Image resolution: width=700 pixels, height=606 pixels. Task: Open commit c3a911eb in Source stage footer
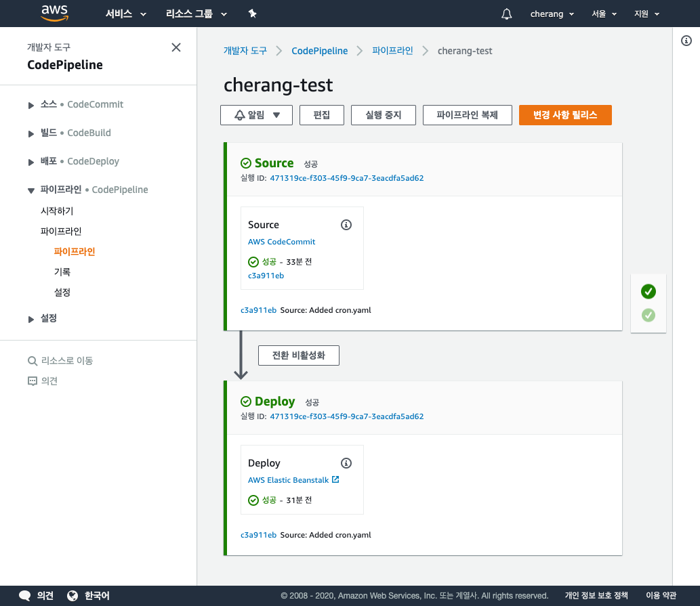coord(258,310)
